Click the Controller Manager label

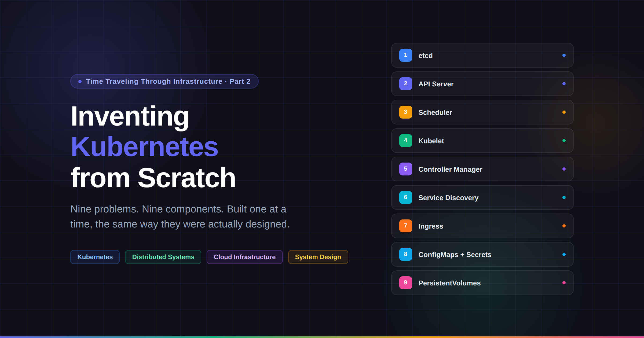[450, 169]
